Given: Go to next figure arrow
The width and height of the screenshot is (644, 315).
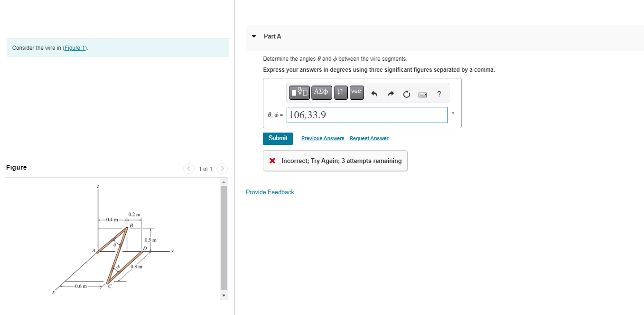Looking at the screenshot, I should pyautogui.click(x=222, y=169).
